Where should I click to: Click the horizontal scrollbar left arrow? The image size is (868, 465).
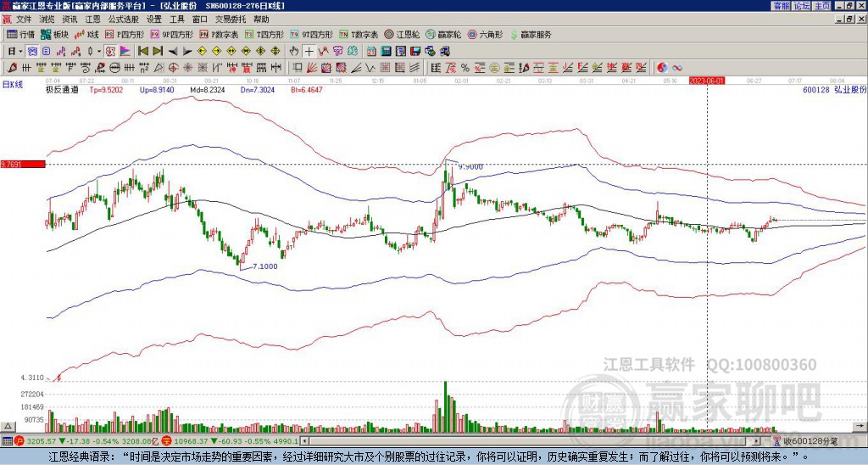click(x=304, y=441)
